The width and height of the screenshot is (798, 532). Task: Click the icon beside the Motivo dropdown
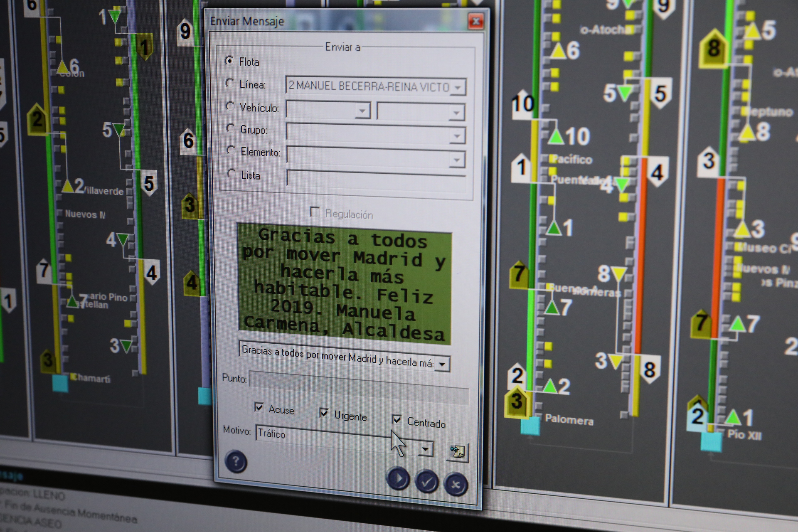point(457,452)
